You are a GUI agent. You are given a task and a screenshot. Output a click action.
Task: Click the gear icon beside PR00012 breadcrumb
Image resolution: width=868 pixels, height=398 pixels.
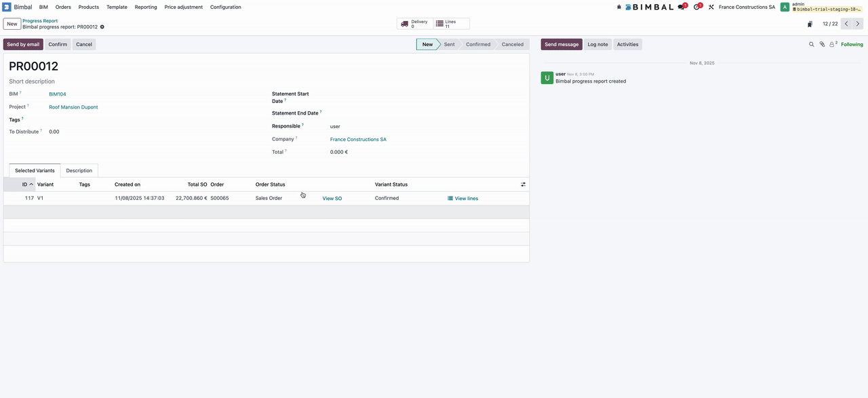(x=102, y=27)
